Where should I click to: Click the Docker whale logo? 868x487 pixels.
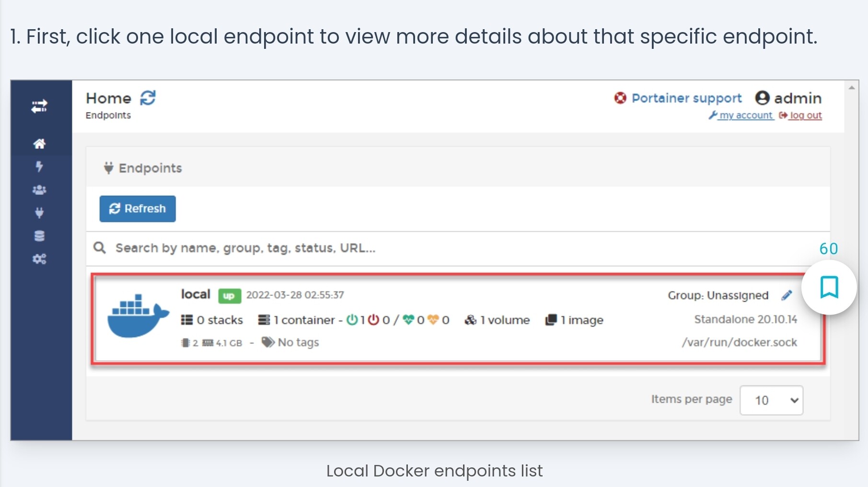pos(138,316)
